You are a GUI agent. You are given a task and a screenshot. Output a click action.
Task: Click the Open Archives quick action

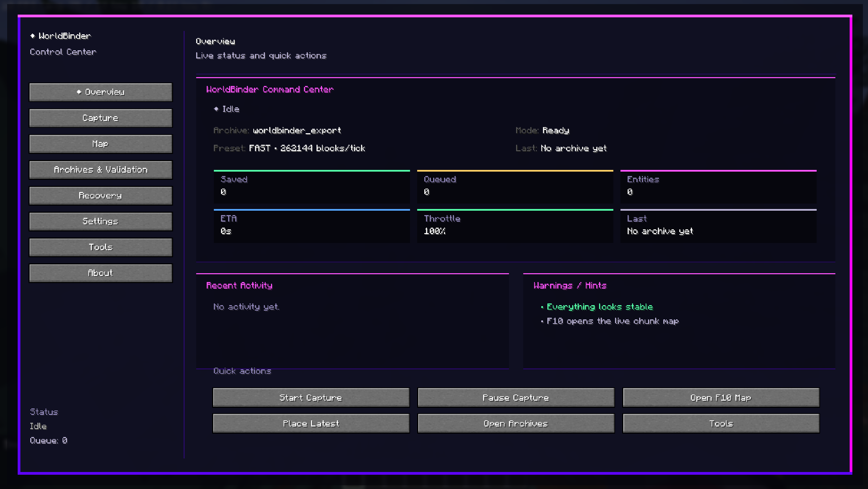click(516, 423)
